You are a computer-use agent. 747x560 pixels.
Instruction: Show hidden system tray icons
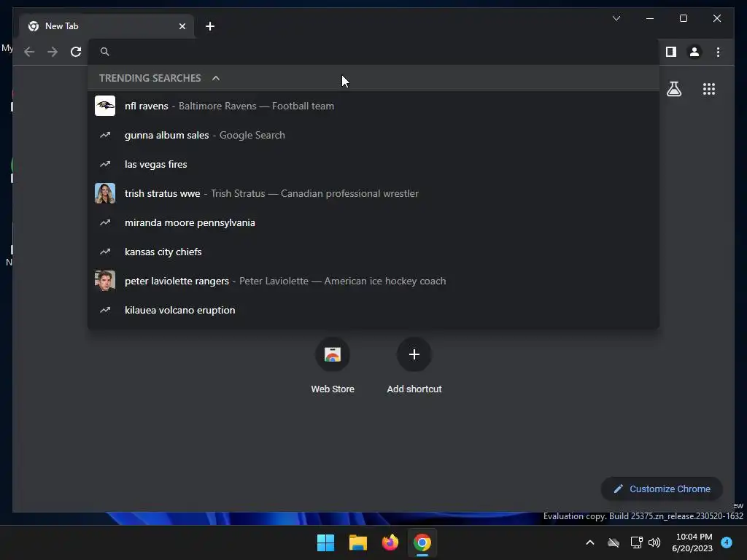[589, 542]
